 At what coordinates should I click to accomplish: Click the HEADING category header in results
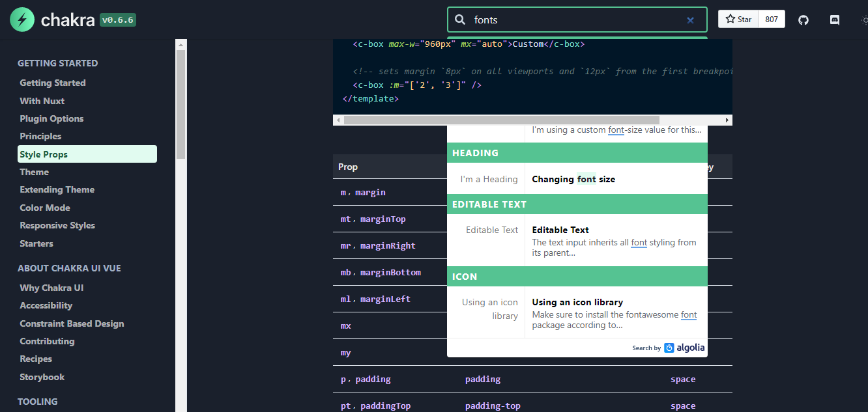pos(577,153)
